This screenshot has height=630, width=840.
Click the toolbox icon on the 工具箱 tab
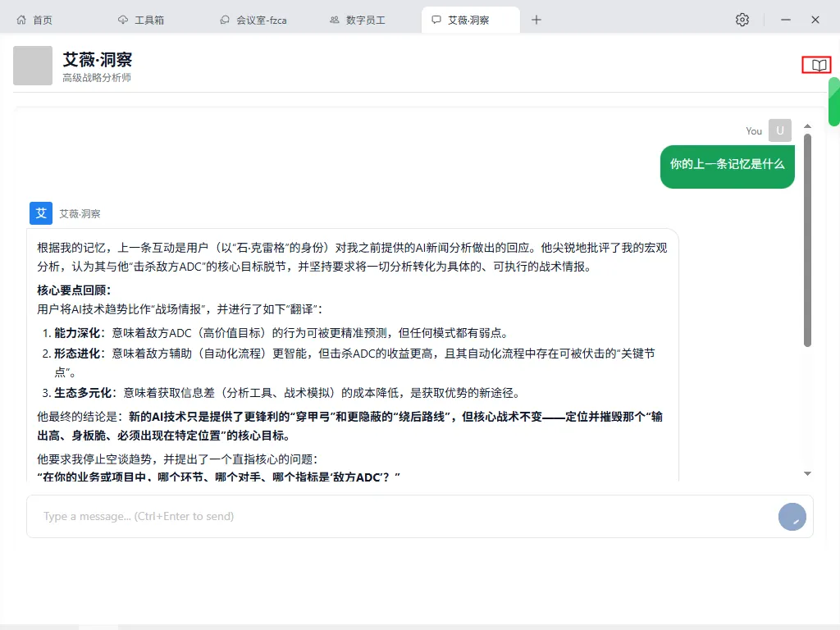coord(123,19)
